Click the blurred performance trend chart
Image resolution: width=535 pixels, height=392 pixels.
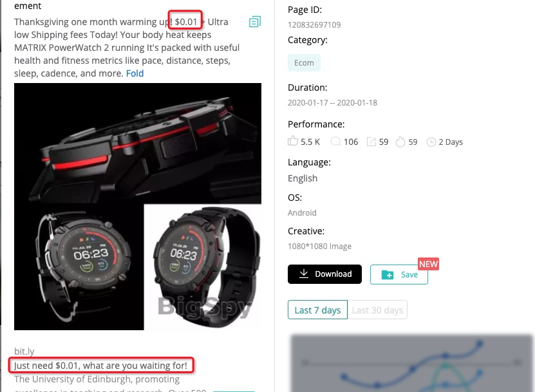tap(411, 363)
